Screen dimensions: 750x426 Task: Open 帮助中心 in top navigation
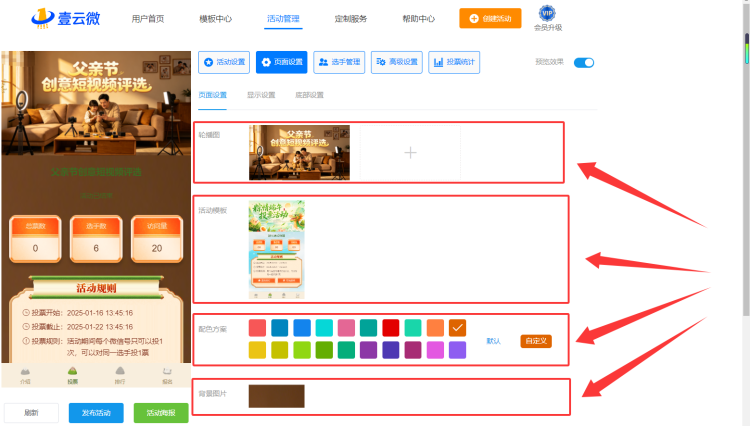(419, 19)
